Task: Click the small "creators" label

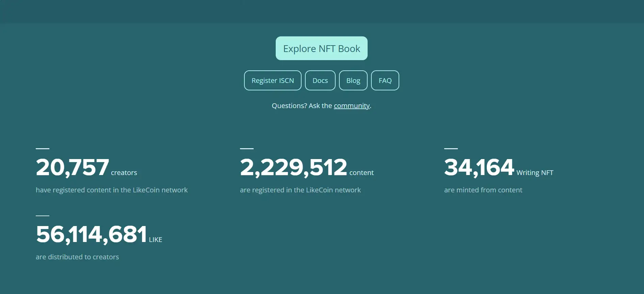Action: pos(124,173)
